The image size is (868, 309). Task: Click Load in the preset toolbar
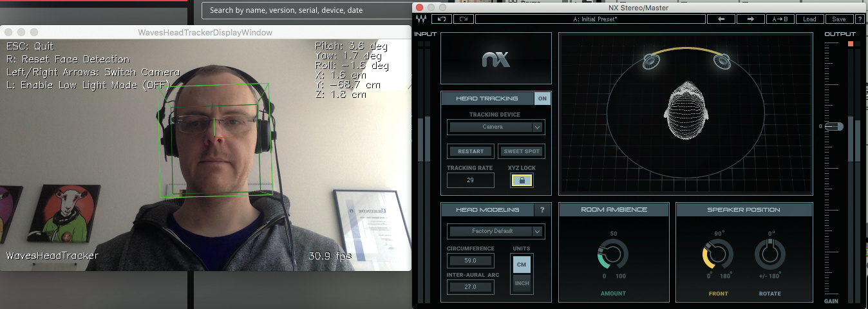(x=809, y=19)
